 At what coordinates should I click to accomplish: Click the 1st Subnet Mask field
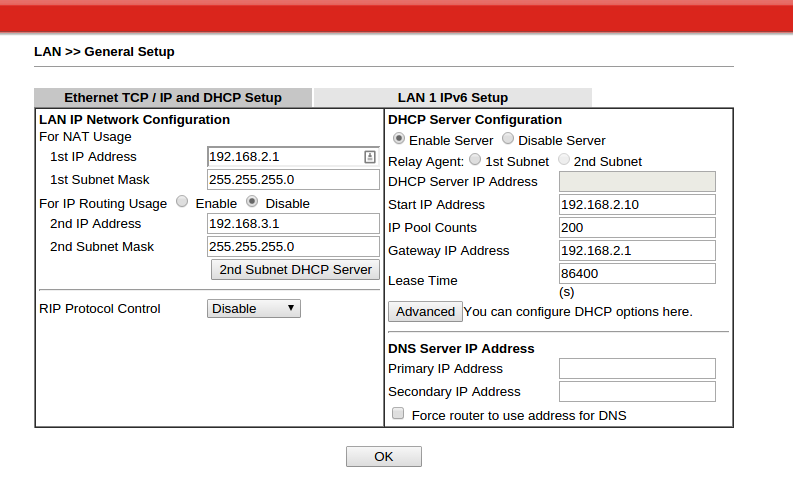click(293, 180)
